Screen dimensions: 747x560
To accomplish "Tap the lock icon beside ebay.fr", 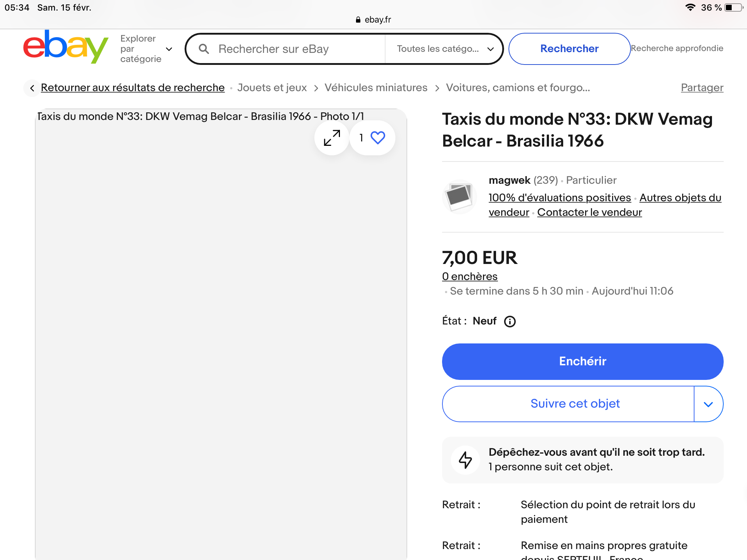I will [x=358, y=20].
